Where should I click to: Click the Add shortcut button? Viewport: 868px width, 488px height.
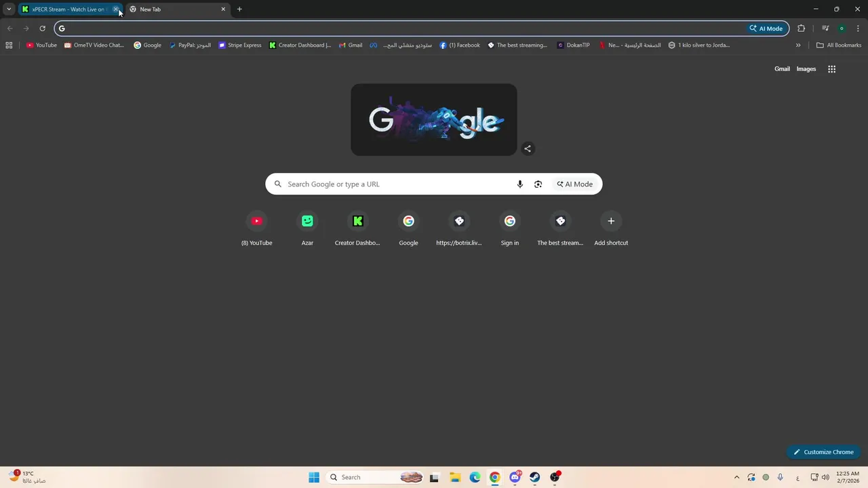(x=611, y=228)
